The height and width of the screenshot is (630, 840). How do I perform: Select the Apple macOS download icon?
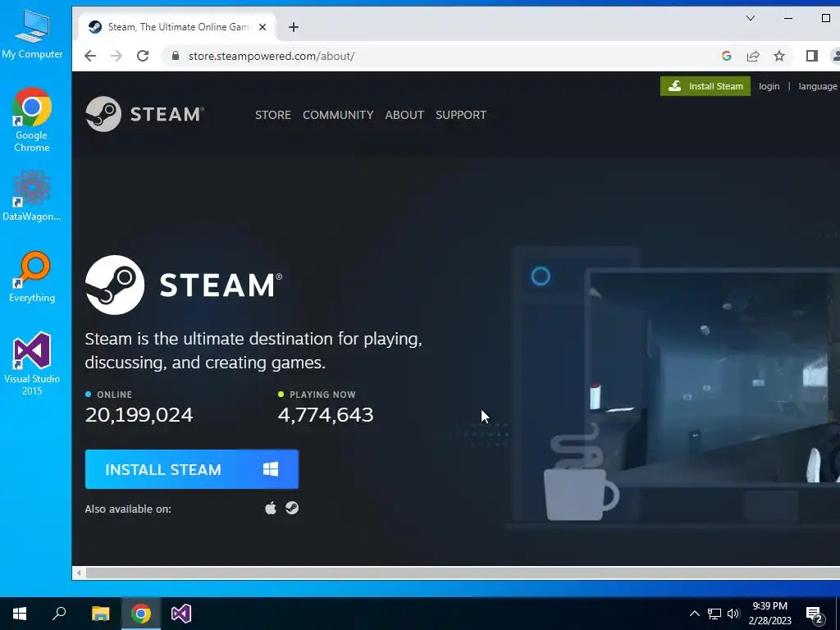[271, 508]
